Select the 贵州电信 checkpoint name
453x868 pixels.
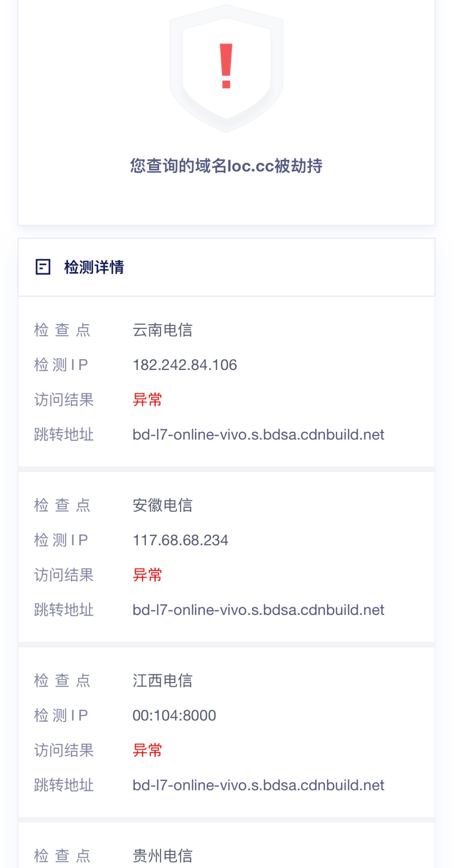pyautogui.click(x=162, y=856)
